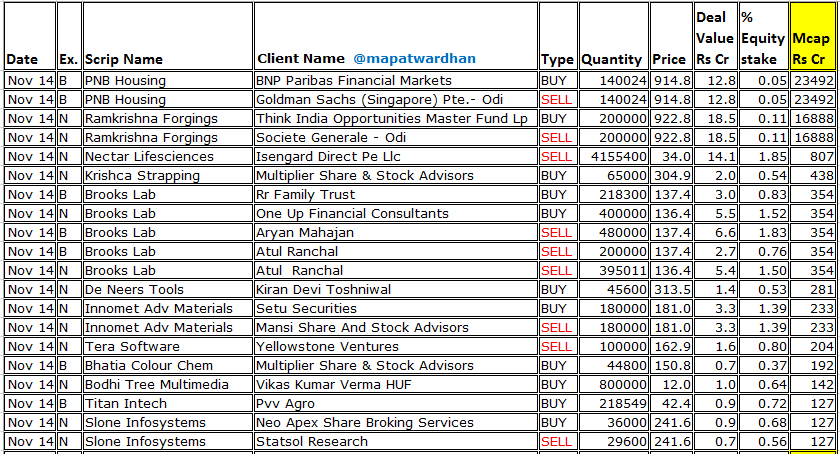Click the Mcap value 204 cell
The height and width of the screenshot is (454, 840).
tap(813, 347)
